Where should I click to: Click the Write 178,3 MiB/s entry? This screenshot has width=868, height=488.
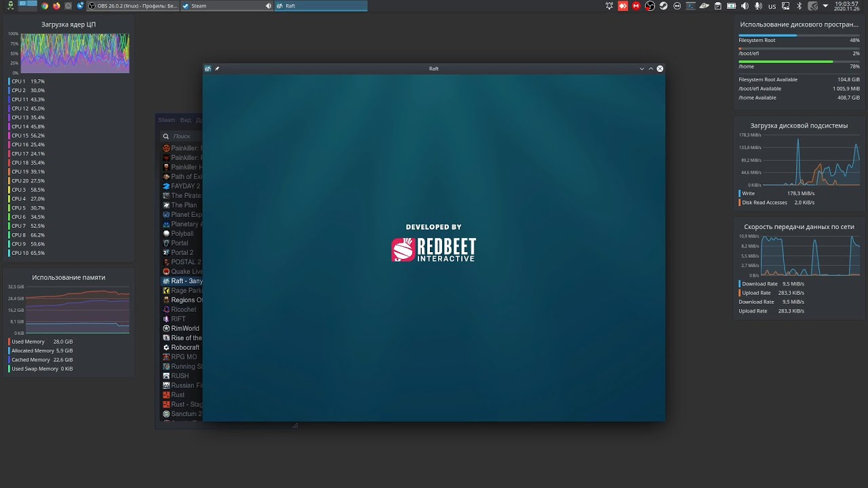(777, 193)
